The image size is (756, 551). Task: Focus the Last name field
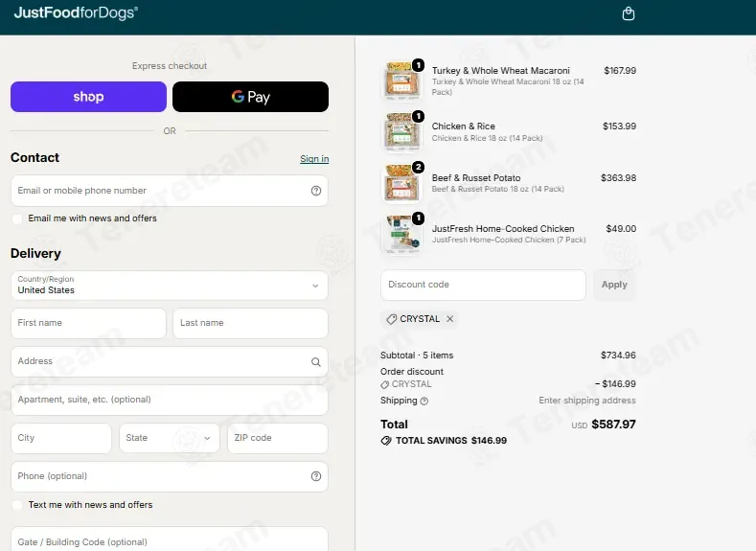click(x=250, y=323)
